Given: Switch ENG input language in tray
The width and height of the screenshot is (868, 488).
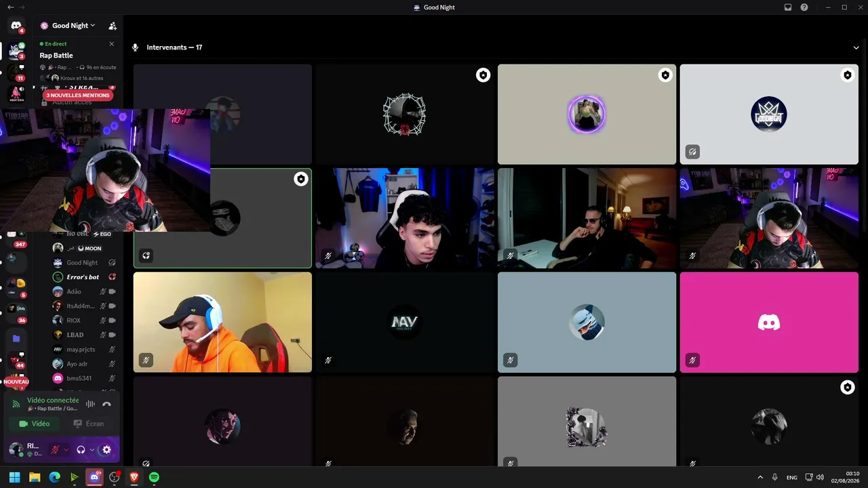Looking at the screenshot, I should tap(791, 477).
